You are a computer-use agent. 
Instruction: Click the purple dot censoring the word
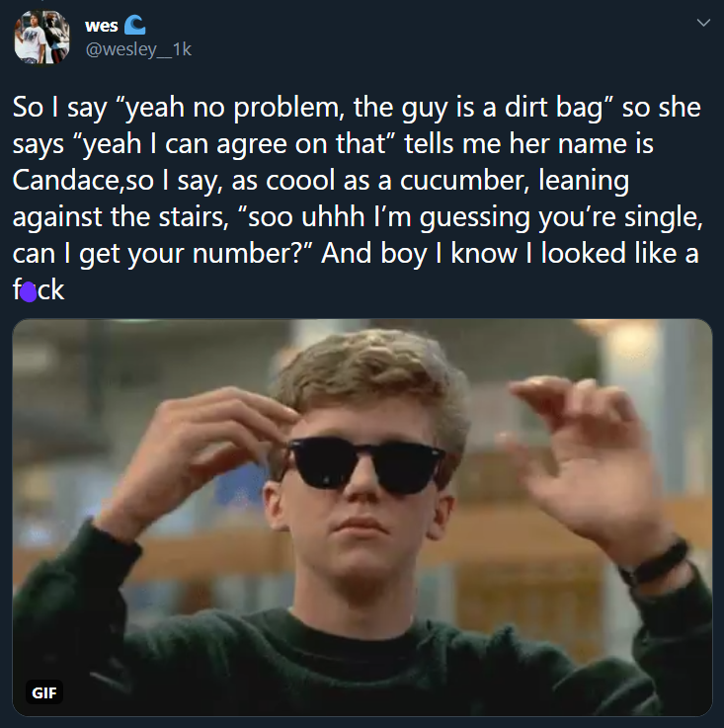tap(29, 292)
